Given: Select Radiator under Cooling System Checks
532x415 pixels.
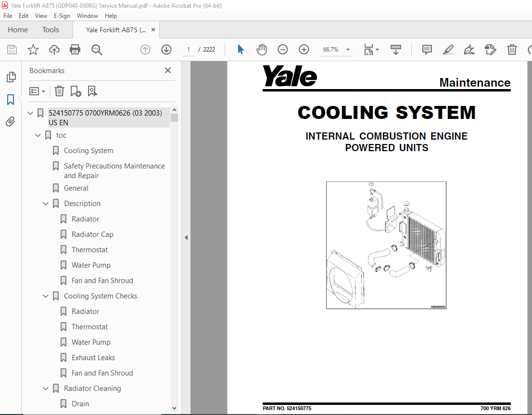Looking at the screenshot, I should click(x=85, y=311).
